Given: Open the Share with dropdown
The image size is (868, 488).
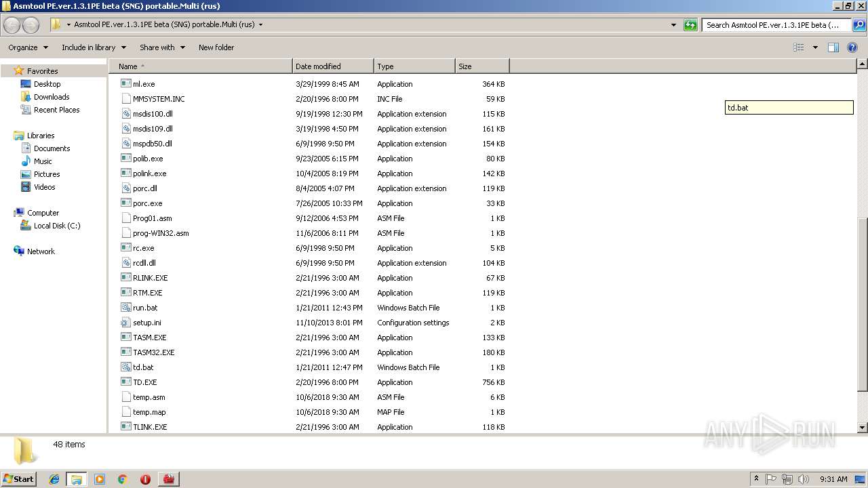Looking at the screenshot, I should 162,47.
